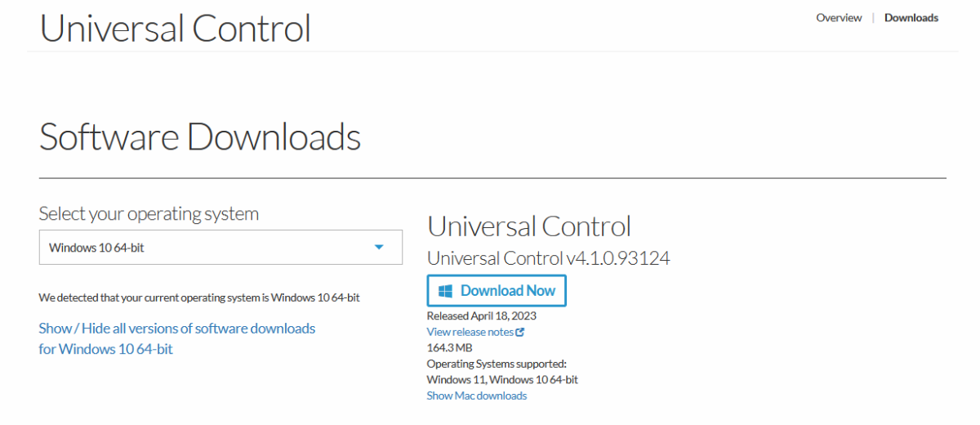
Task: Open View release notes link
Action: [470, 332]
